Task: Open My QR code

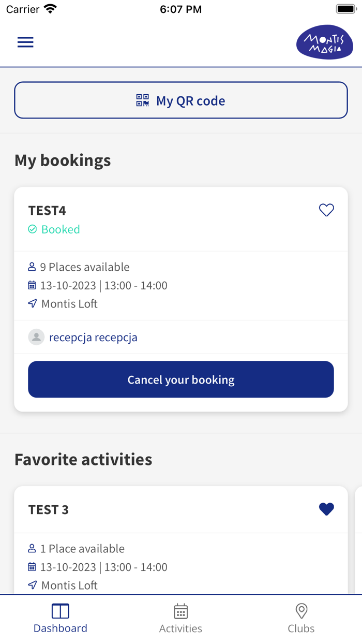Action: click(181, 100)
